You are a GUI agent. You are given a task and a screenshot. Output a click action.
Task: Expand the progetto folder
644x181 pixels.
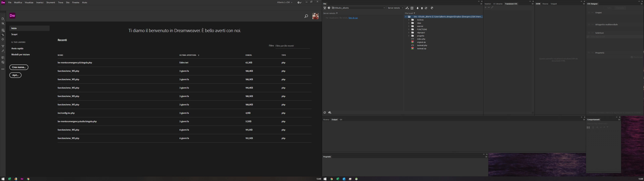click(409, 36)
